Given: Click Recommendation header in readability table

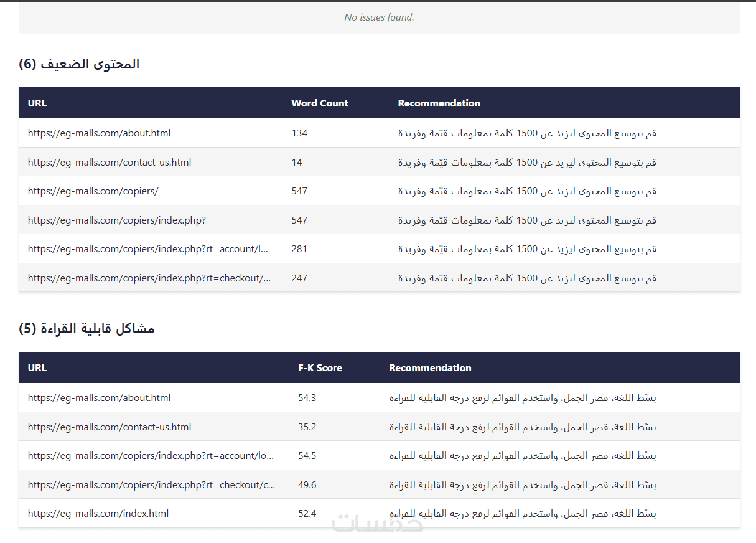Looking at the screenshot, I should pos(431,368).
